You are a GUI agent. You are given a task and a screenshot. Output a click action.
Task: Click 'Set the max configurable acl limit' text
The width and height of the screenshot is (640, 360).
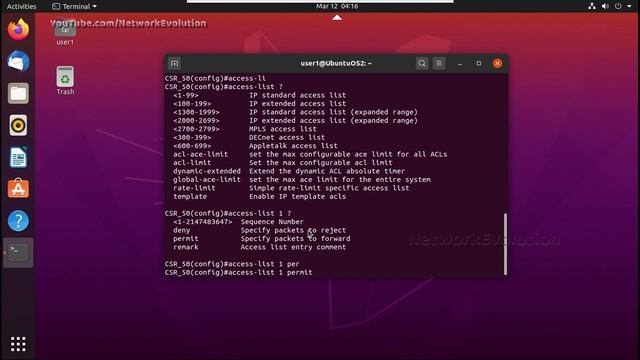coord(321,162)
